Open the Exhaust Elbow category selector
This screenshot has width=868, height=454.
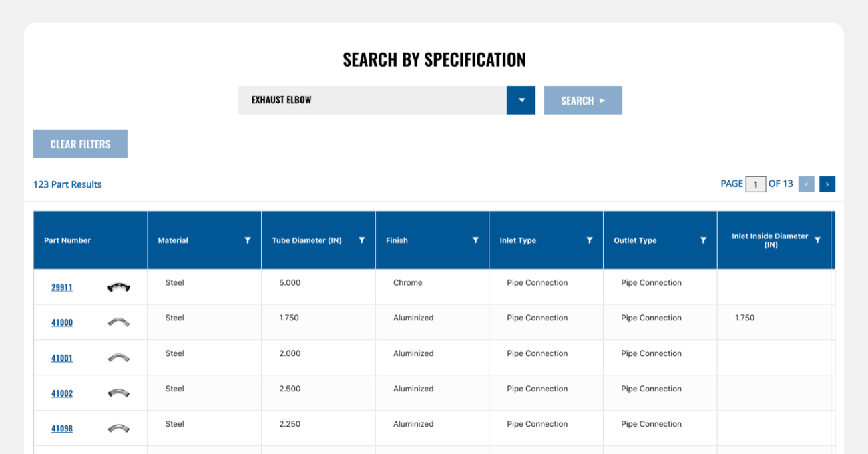point(372,100)
